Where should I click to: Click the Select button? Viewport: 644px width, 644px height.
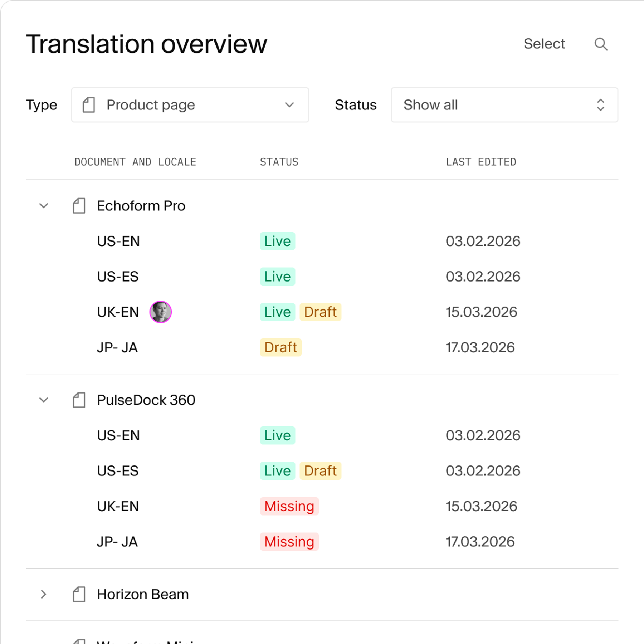click(544, 44)
